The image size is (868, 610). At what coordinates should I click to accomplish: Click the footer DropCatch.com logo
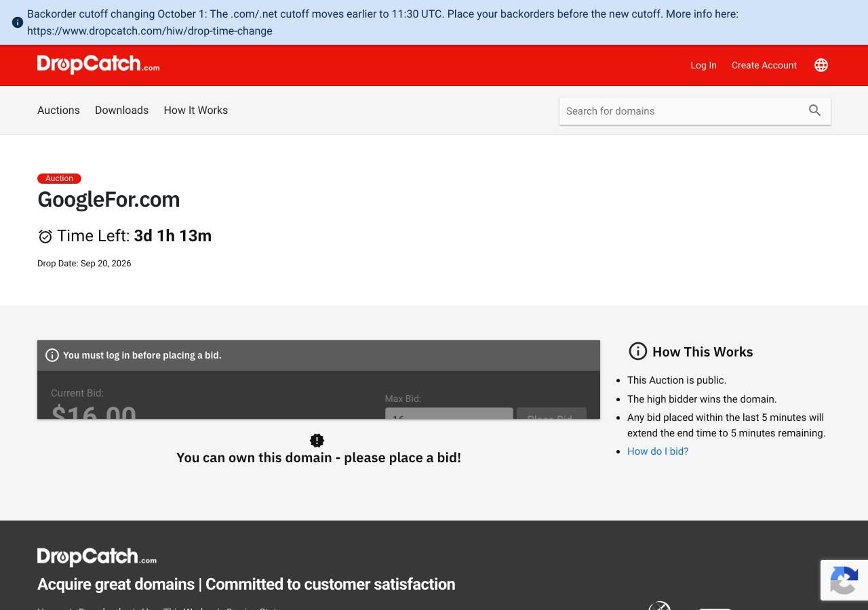pos(97,556)
